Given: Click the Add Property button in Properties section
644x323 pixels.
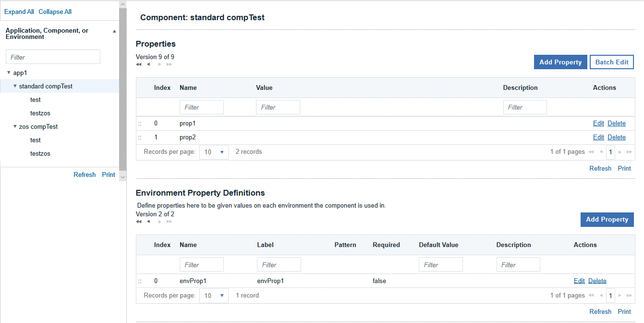Looking at the screenshot, I should coord(560,62).
